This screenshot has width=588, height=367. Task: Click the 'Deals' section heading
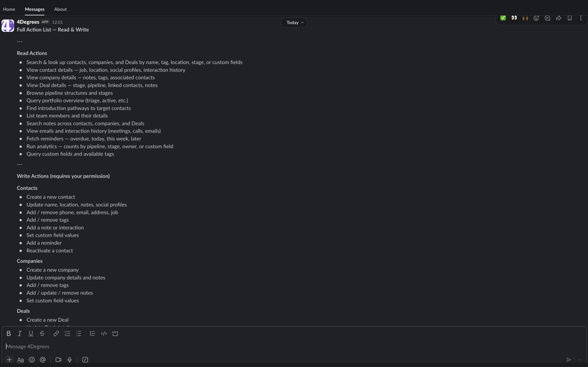(23, 311)
